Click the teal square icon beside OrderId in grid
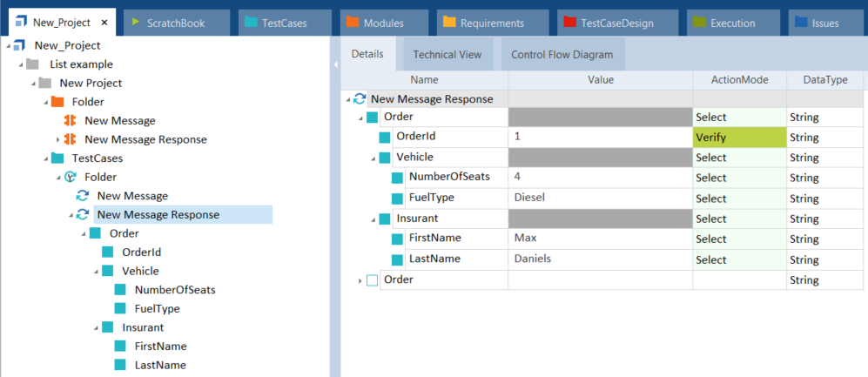 tap(385, 138)
